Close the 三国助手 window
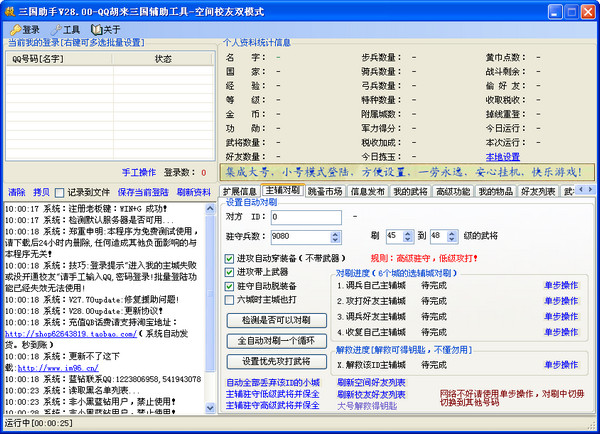 click(588, 12)
